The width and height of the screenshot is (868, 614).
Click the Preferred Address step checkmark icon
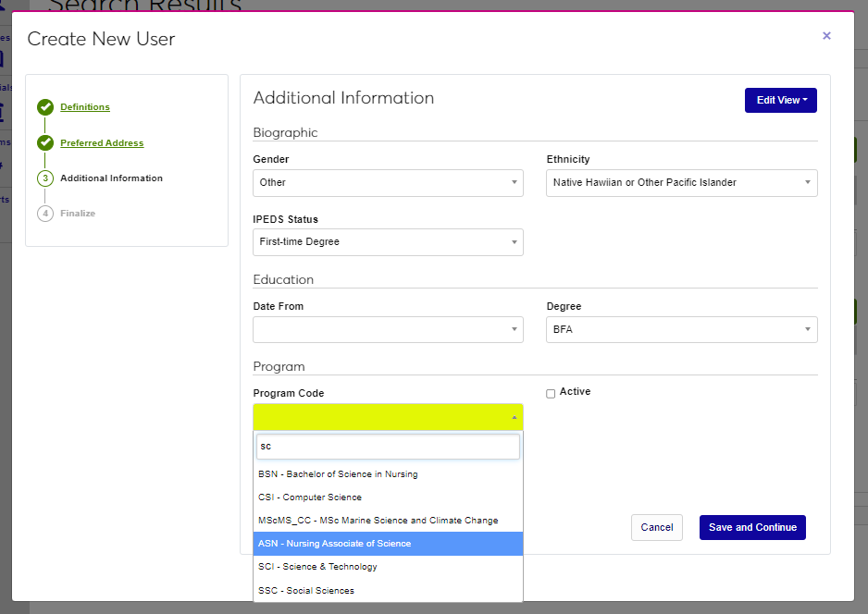click(45, 143)
